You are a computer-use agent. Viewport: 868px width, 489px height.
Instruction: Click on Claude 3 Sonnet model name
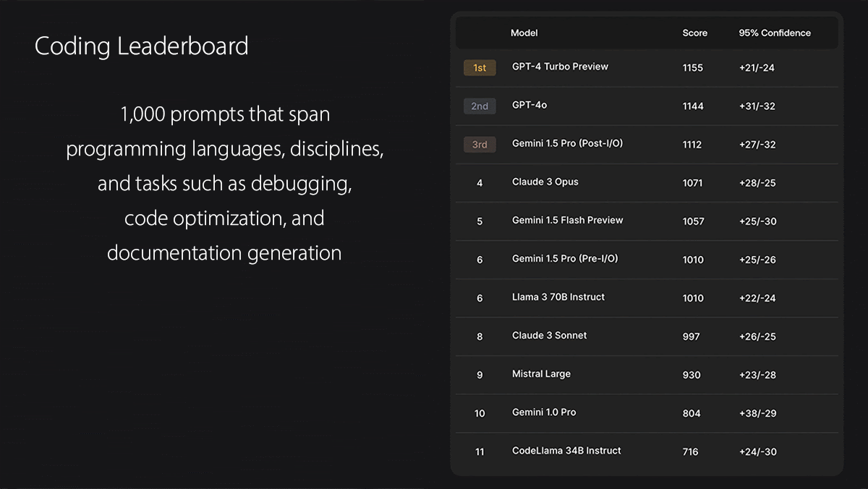tap(549, 335)
